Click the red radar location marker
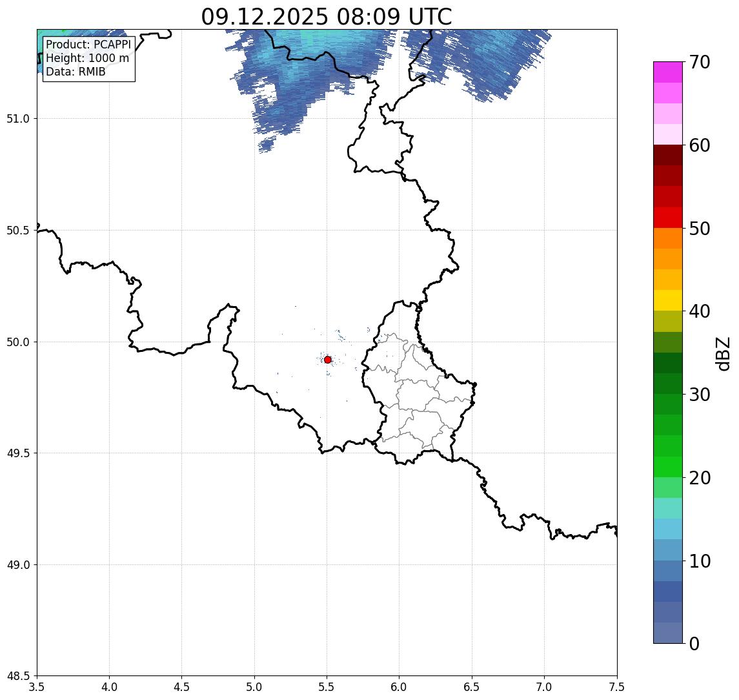Viewport: 739px width, 700px height. (x=328, y=360)
